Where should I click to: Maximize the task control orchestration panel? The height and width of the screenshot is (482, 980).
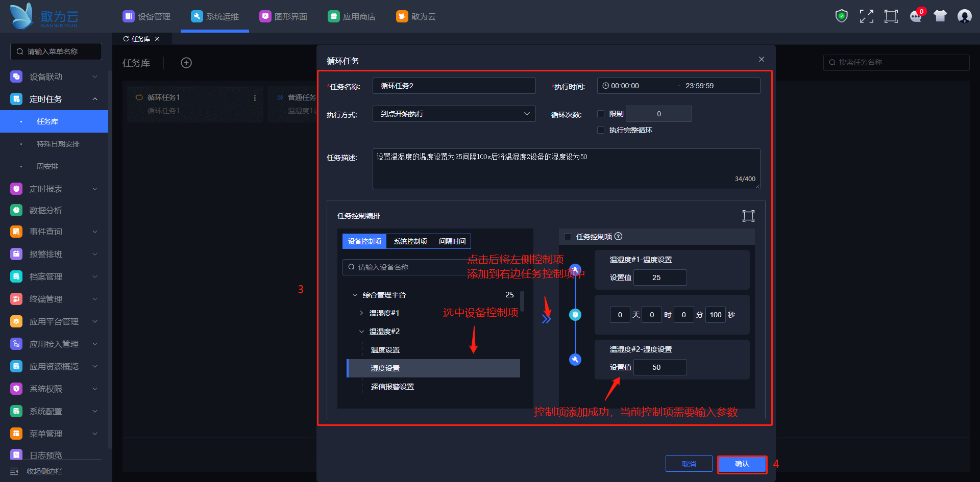pyautogui.click(x=748, y=216)
